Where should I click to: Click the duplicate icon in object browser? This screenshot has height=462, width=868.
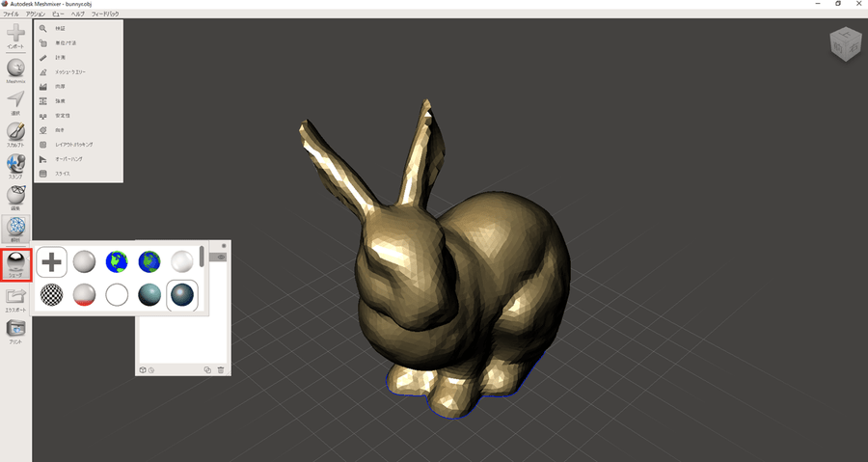(207, 369)
